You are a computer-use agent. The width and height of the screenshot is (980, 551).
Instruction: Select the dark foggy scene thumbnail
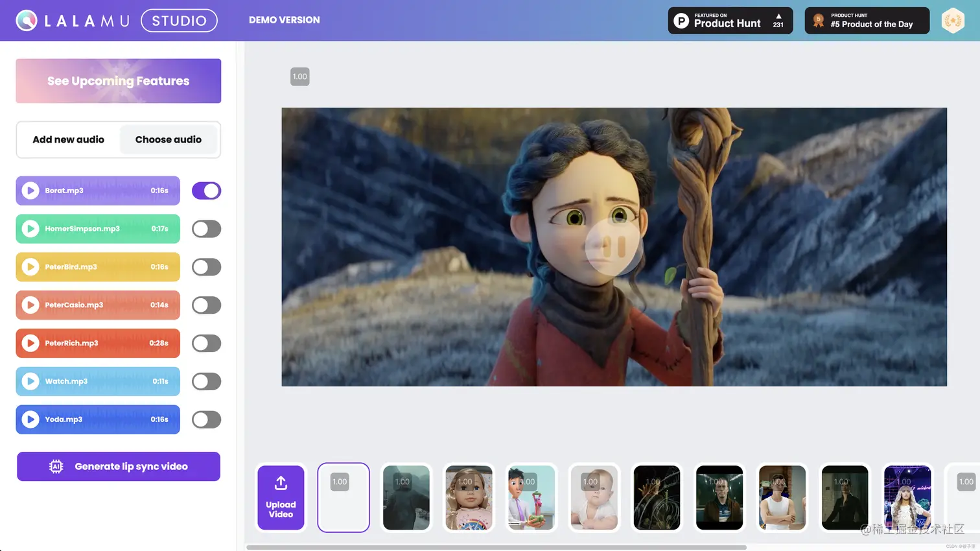coord(406,498)
